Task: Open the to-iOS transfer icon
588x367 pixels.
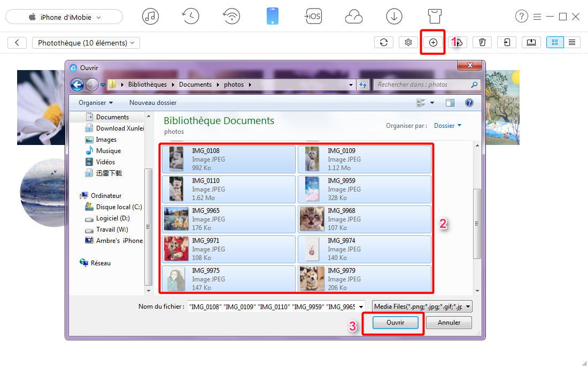Action: 313,17
